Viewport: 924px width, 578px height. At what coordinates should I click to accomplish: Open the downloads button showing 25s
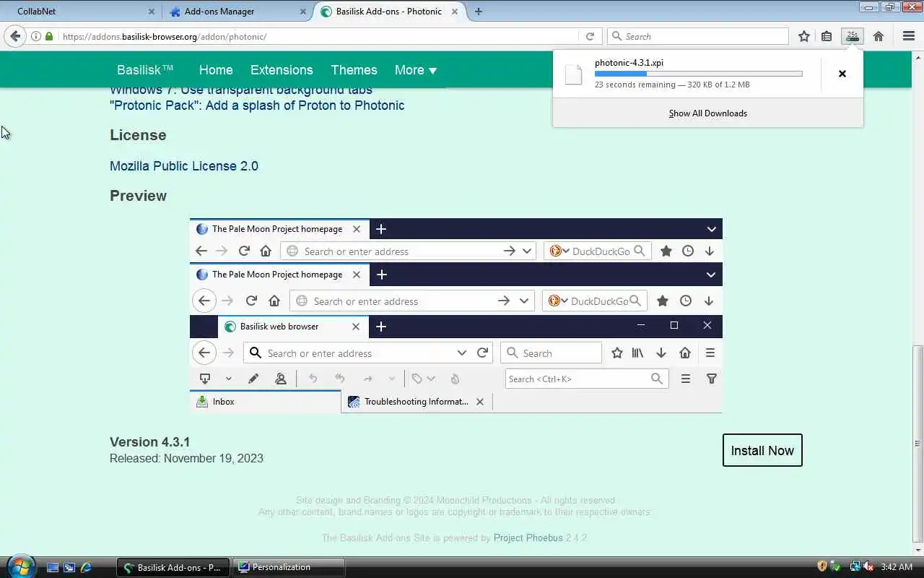pos(853,36)
